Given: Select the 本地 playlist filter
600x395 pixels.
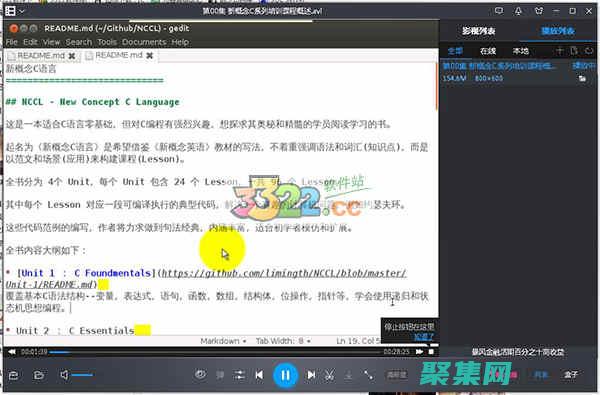Looking at the screenshot, I should 520,51.
